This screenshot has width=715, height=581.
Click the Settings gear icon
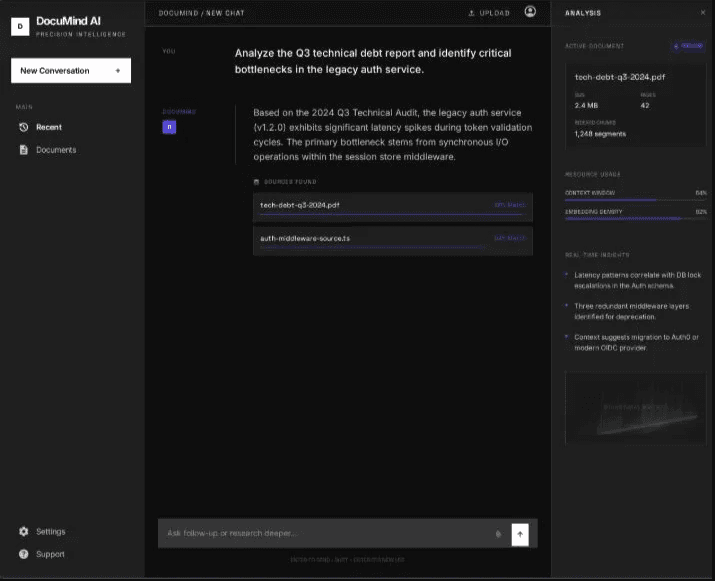click(24, 531)
